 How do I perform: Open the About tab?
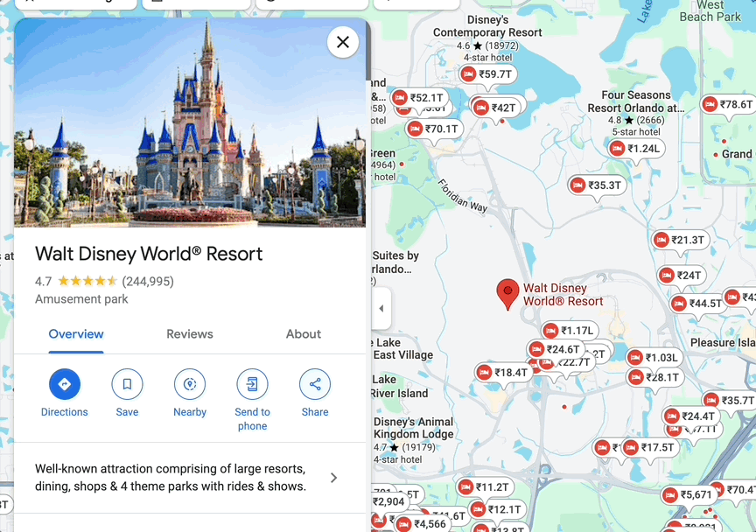pyautogui.click(x=304, y=333)
